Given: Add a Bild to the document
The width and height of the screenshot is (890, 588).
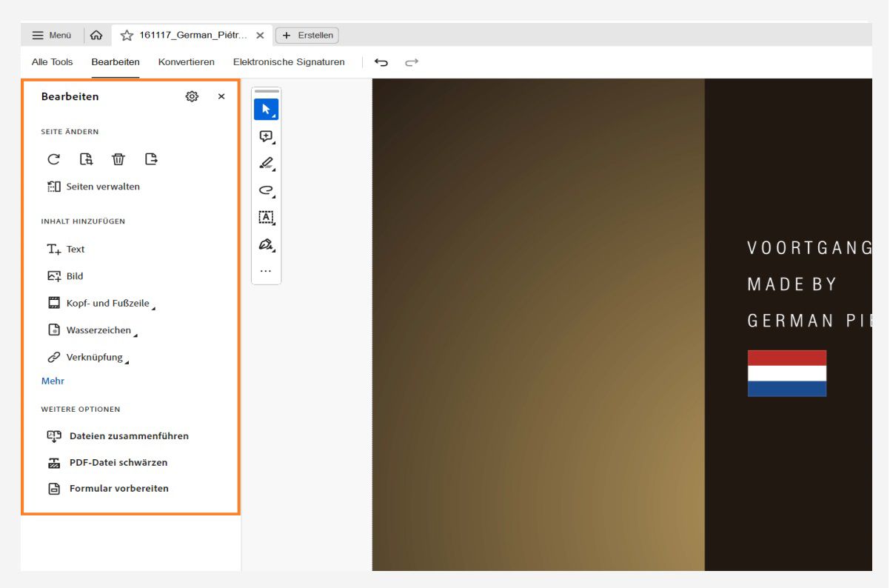Looking at the screenshot, I should tap(65, 276).
